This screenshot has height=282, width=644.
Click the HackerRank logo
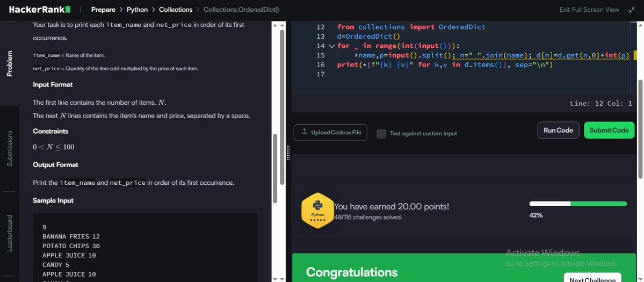pos(40,9)
